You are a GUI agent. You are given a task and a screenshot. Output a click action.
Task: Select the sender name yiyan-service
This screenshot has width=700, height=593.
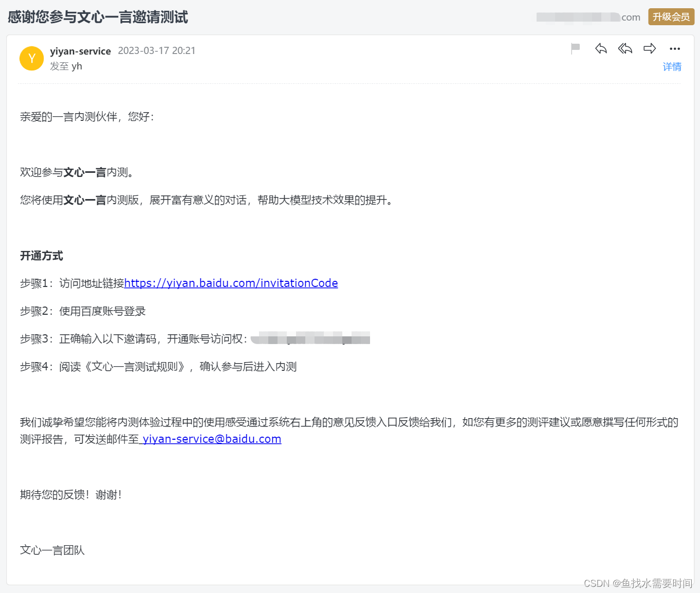80,51
